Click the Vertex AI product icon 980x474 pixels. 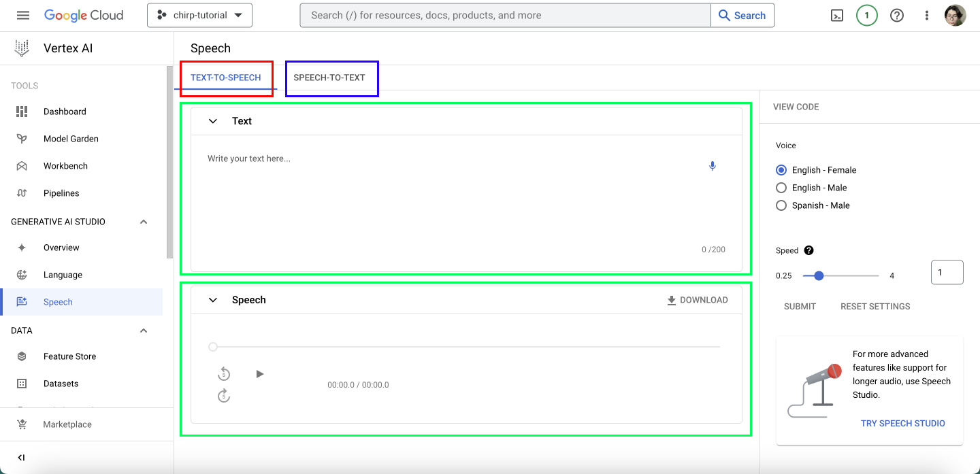[22, 48]
